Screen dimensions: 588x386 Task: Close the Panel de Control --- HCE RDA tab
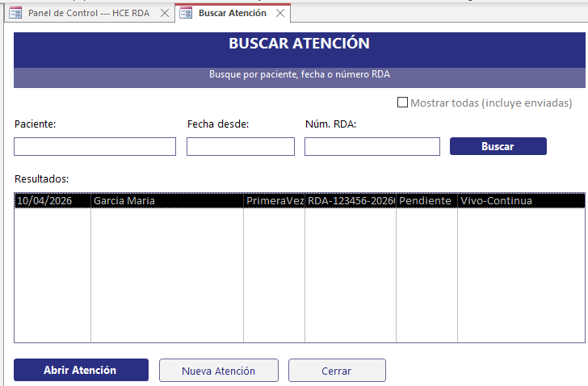coord(165,14)
